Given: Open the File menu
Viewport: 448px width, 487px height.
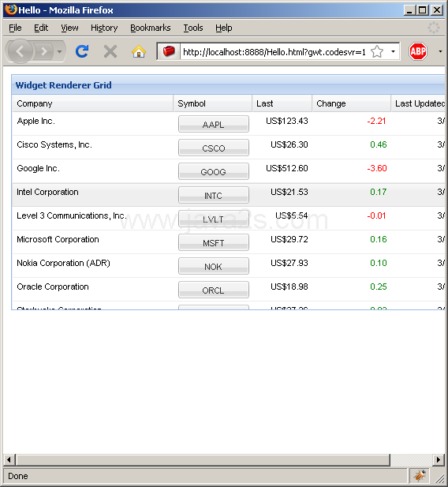Looking at the screenshot, I should (x=15, y=28).
